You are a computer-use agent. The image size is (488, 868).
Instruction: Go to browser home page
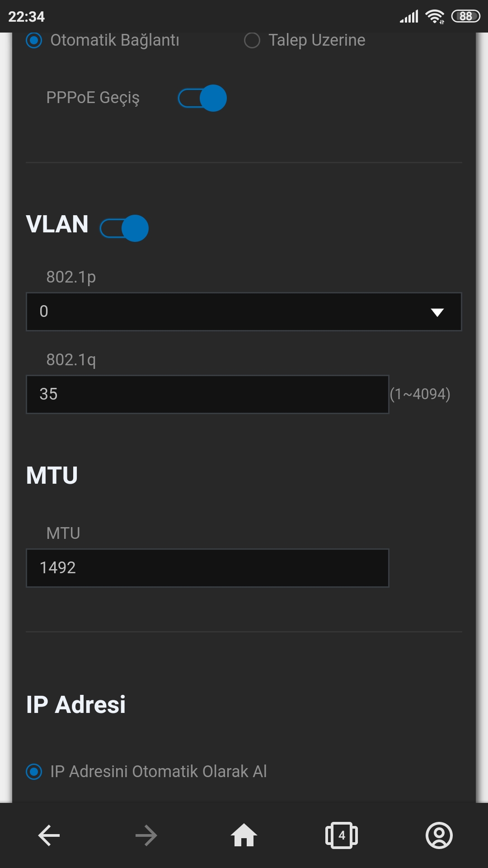(244, 835)
